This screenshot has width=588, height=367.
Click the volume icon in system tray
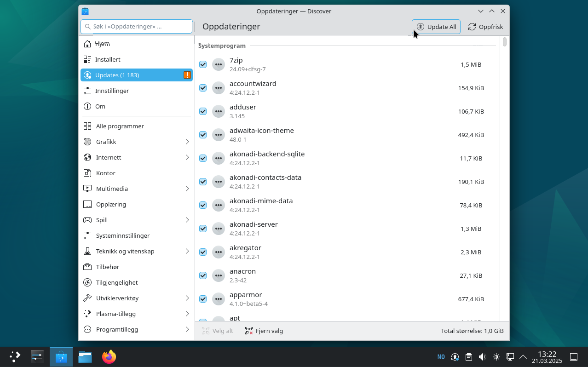pyautogui.click(x=482, y=357)
